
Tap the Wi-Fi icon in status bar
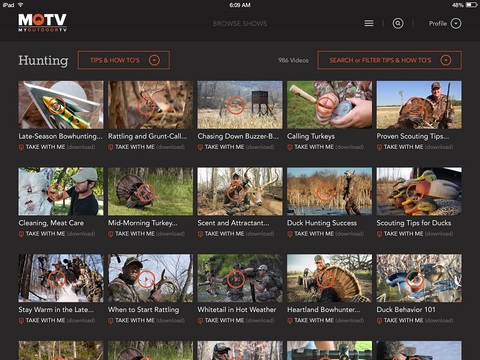pos(21,5)
